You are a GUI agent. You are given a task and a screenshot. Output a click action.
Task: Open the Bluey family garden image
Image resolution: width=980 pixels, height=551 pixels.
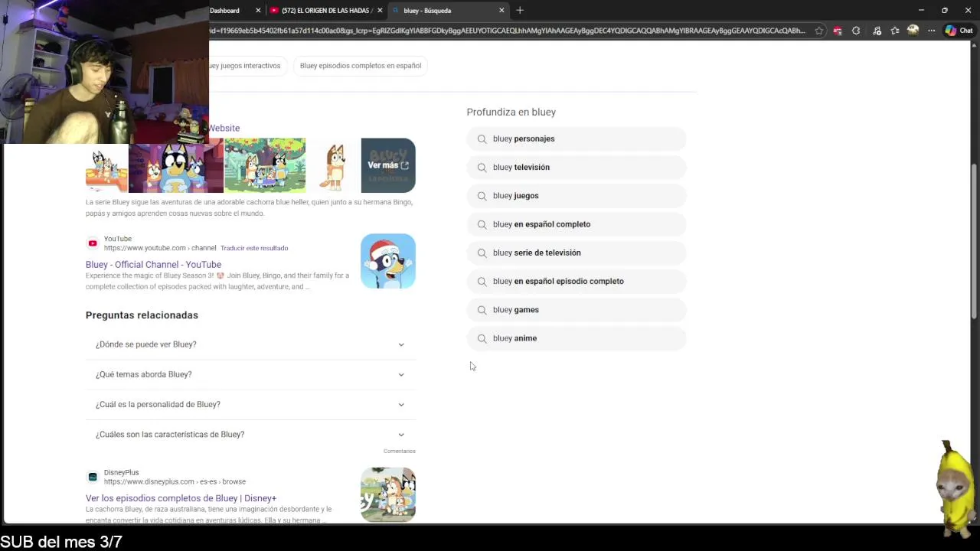pos(265,165)
